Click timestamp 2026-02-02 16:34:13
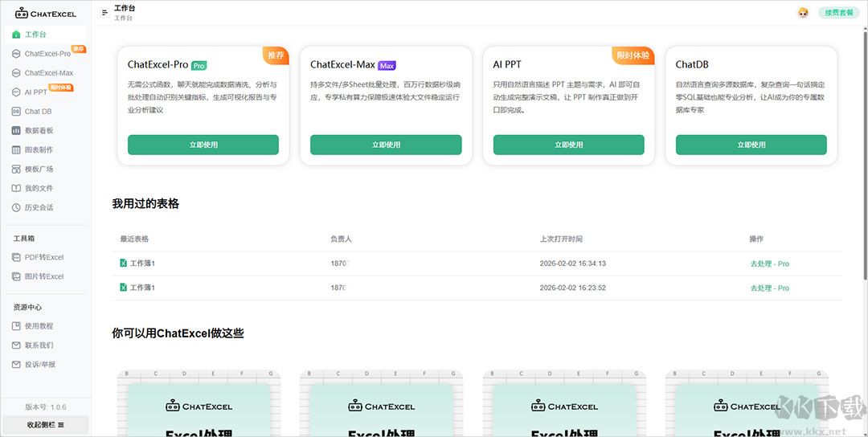The width and height of the screenshot is (868, 437). click(573, 263)
